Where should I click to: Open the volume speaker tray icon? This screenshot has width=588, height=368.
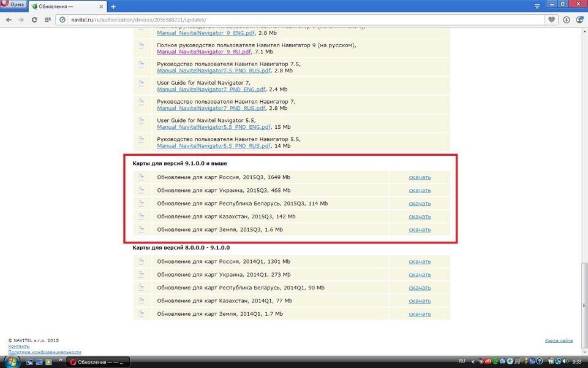tap(565, 362)
